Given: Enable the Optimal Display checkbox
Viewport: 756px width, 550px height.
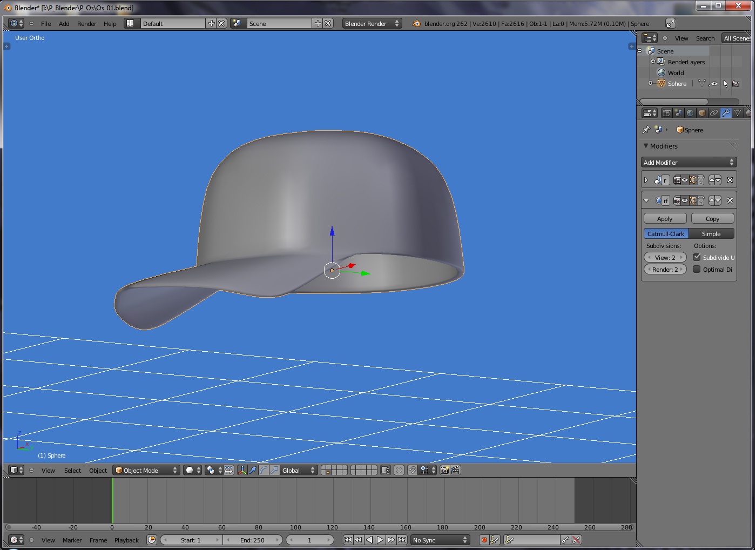Looking at the screenshot, I should pos(697,269).
